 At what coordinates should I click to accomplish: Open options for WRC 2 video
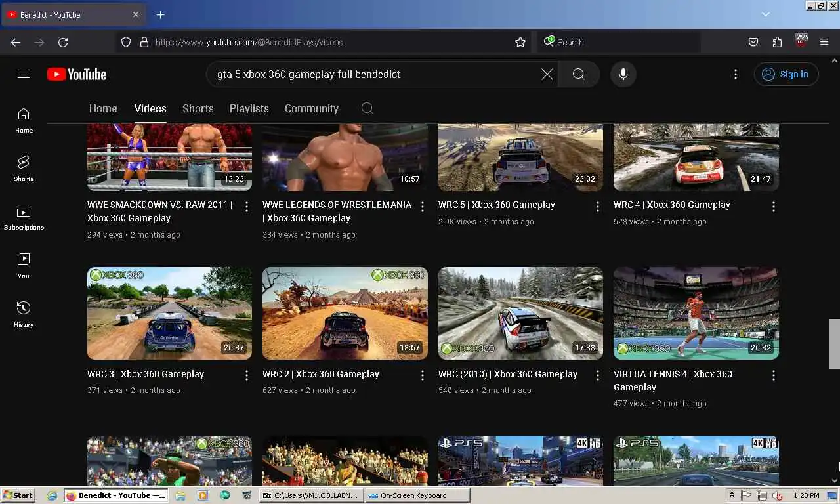click(422, 375)
